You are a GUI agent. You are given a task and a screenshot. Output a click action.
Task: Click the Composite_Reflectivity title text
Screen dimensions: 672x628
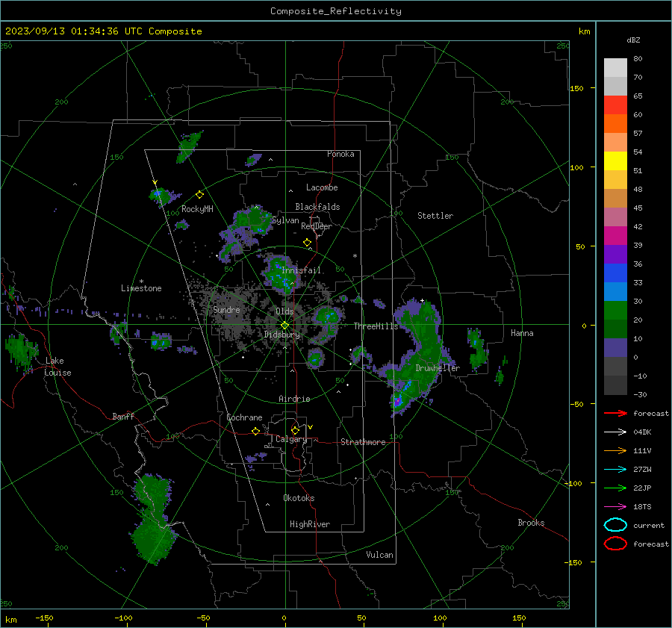pos(336,11)
